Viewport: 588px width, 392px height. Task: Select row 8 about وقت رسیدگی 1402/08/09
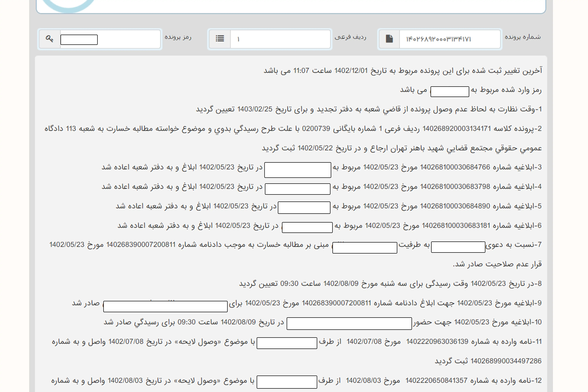pos(390,284)
